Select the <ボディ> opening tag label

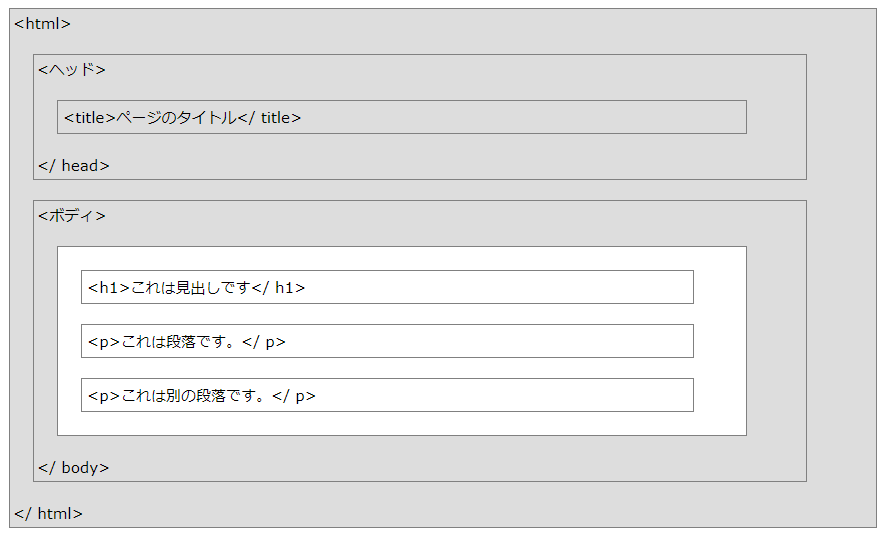[x=72, y=216]
